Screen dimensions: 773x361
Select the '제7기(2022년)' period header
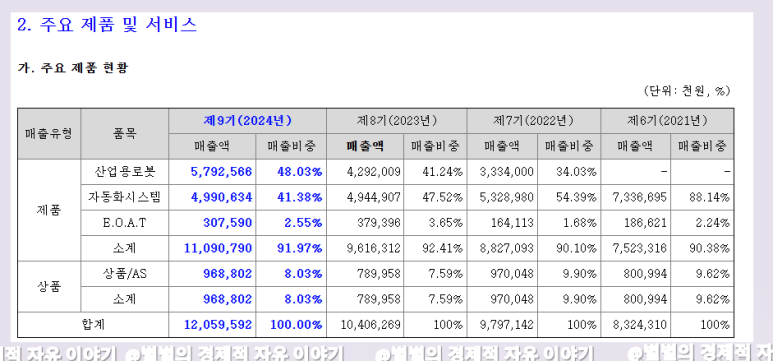[x=533, y=121]
